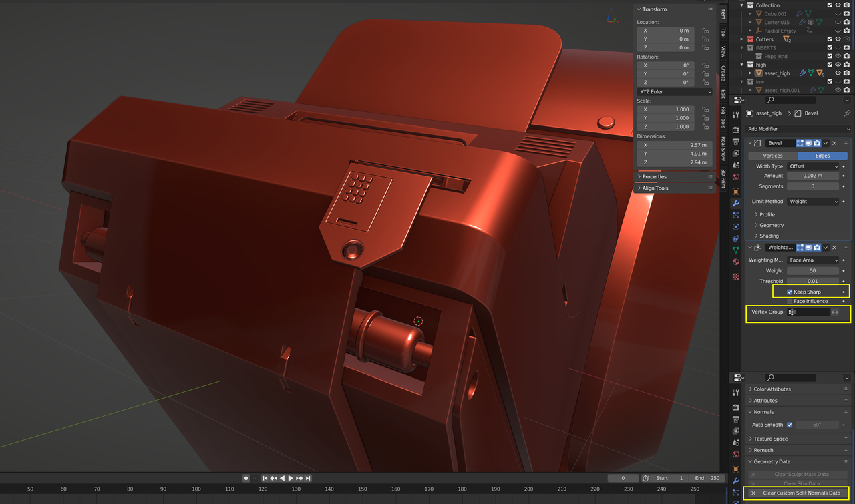The height and width of the screenshot is (504, 855).
Task: Open the Add Modifier dropdown
Action: [798, 129]
